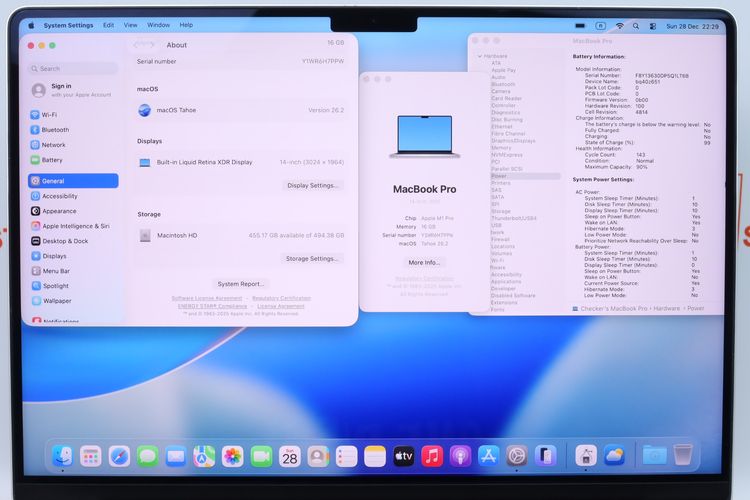This screenshot has width=750, height=500.
Task: Open Safari from the Dock
Action: (119, 456)
